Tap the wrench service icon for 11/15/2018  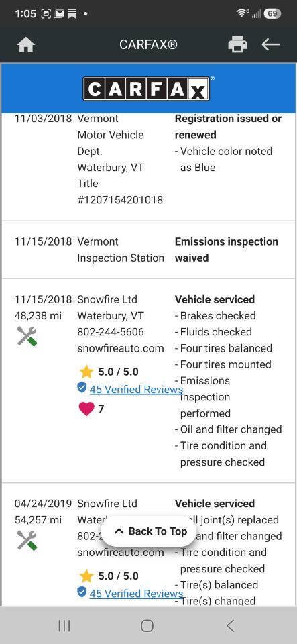coord(27,336)
